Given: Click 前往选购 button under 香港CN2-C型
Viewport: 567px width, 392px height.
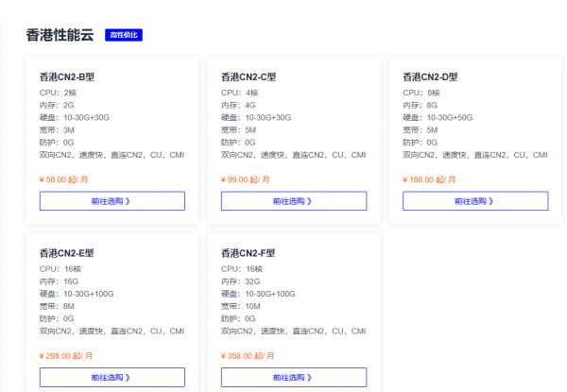Looking at the screenshot, I should (x=294, y=201).
